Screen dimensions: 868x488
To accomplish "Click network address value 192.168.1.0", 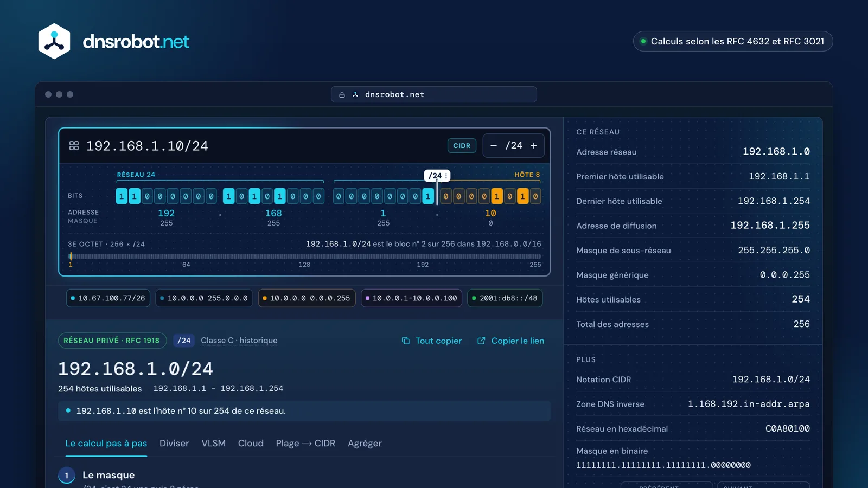I will 776,152.
